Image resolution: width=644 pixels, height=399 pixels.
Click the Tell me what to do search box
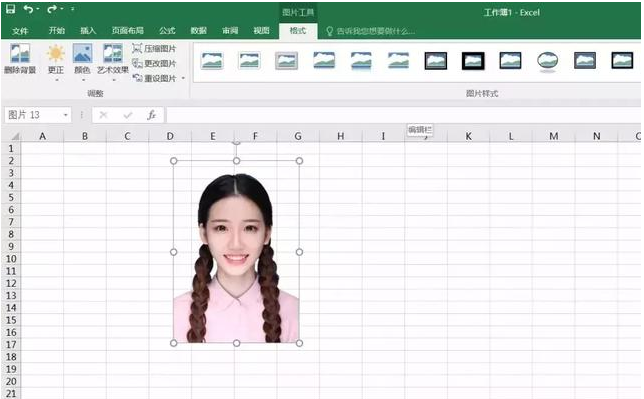pyautogui.click(x=370, y=31)
